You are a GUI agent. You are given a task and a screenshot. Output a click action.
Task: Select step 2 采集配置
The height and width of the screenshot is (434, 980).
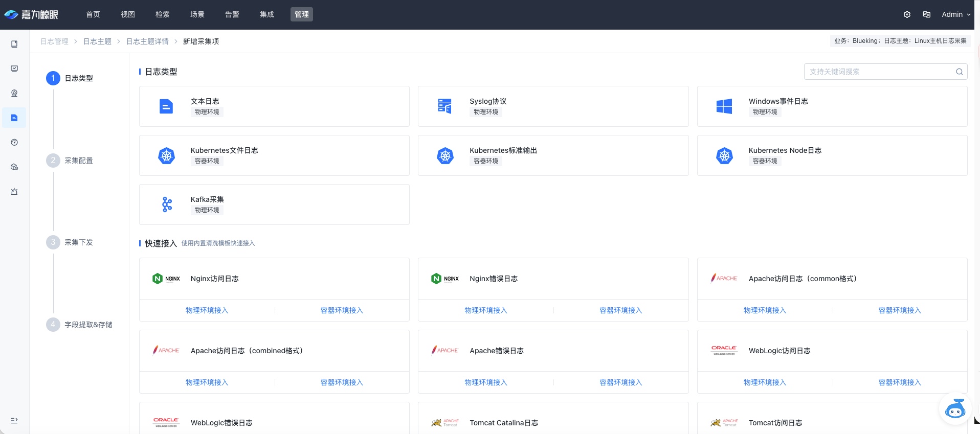tap(70, 161)
